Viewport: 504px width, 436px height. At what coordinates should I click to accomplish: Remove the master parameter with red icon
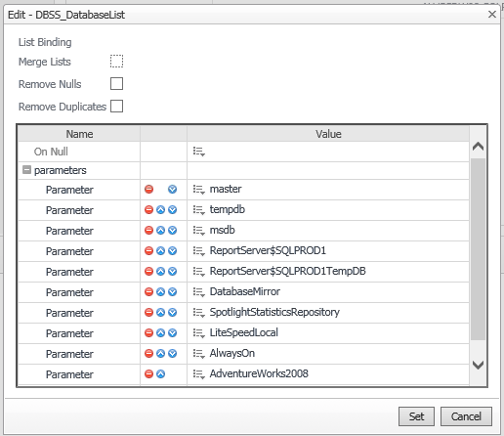click(148, 190)
